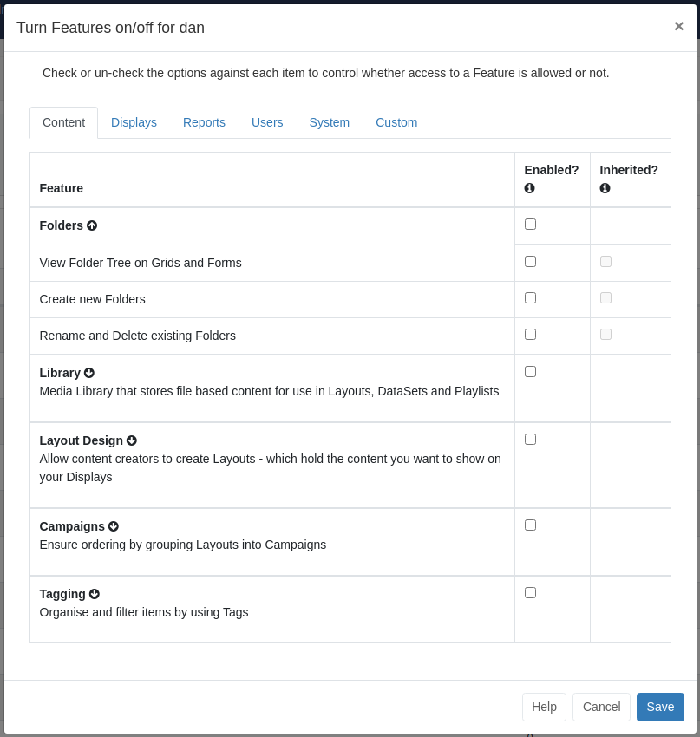Viewport: 700px width, 737px height.
Task: Expand the Layout Design group arrow
Action: tap(132, 440)
